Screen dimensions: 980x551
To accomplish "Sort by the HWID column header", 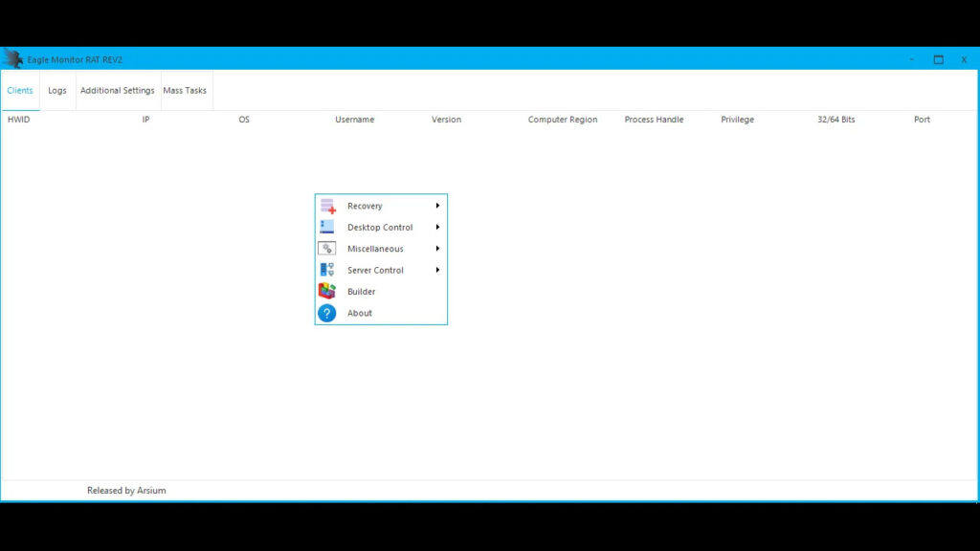I will click(x=19, y=120).
